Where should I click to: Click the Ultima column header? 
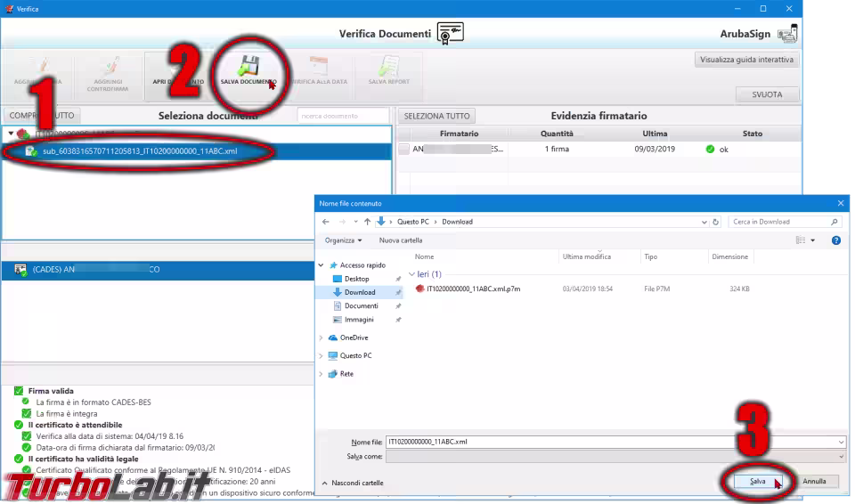point(655,134)
